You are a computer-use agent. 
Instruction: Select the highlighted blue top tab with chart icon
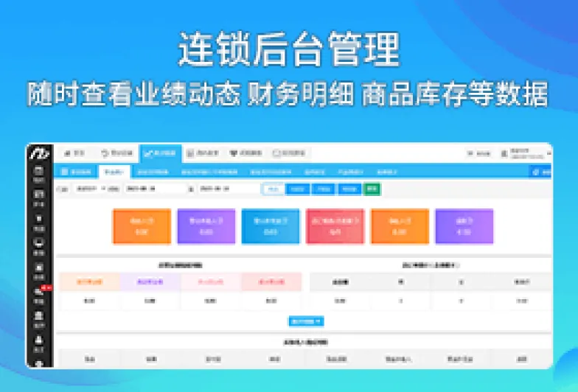pyautogui.click(x=161, y=153)
